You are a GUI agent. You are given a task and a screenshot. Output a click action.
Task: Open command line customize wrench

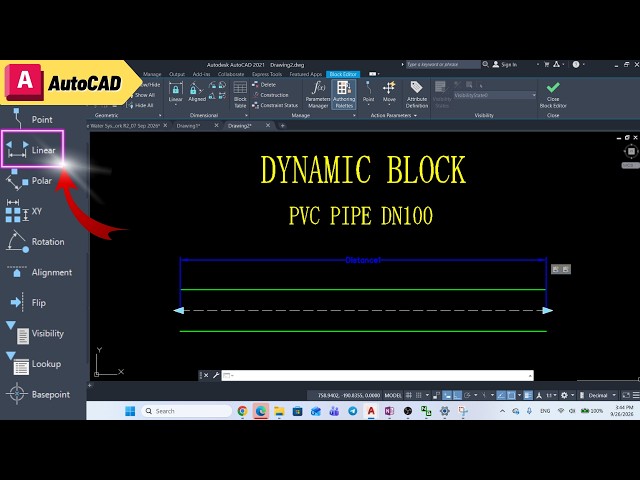(216, 375)
